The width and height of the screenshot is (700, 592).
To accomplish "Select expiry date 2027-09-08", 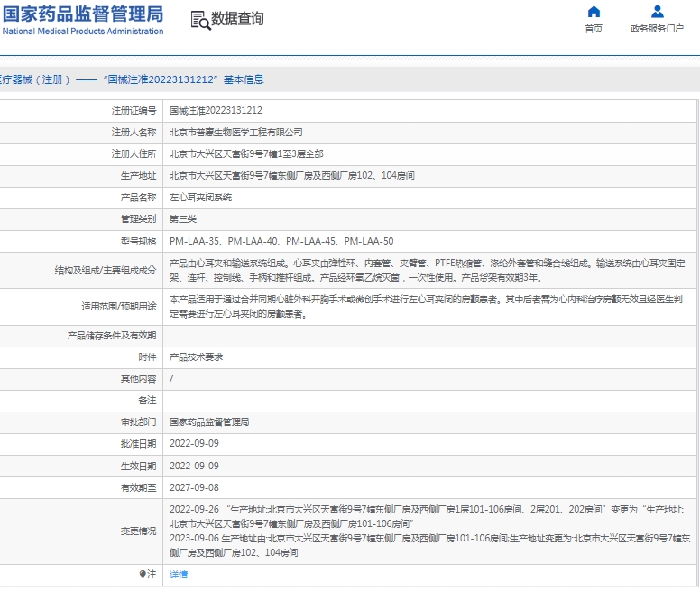I will 194,488.
